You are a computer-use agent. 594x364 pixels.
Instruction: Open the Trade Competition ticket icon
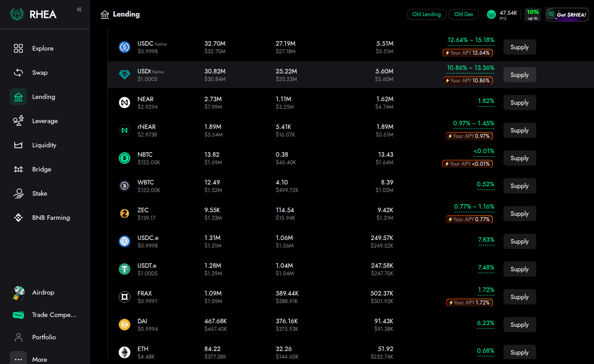point(18,315)
